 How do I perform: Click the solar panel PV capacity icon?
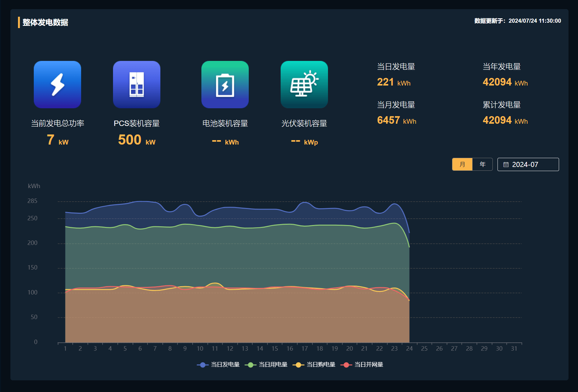[304, 85]
